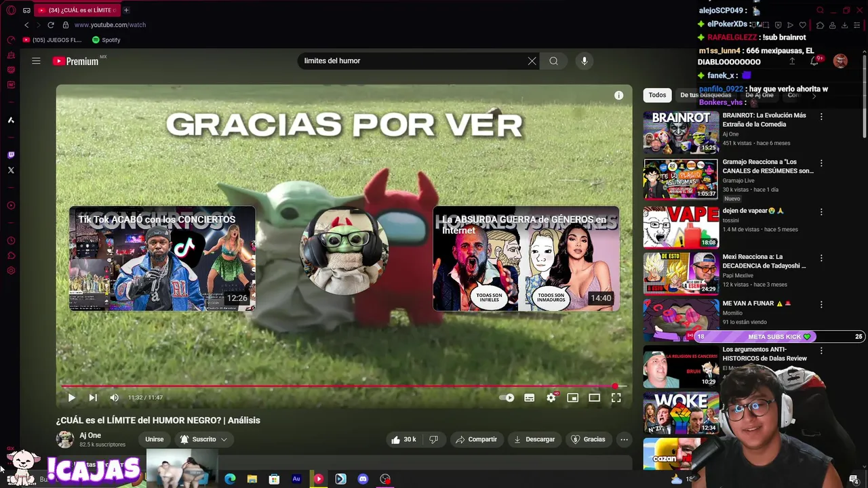
Task: Open dejen de vapear video title
Action: coord(753,211)
